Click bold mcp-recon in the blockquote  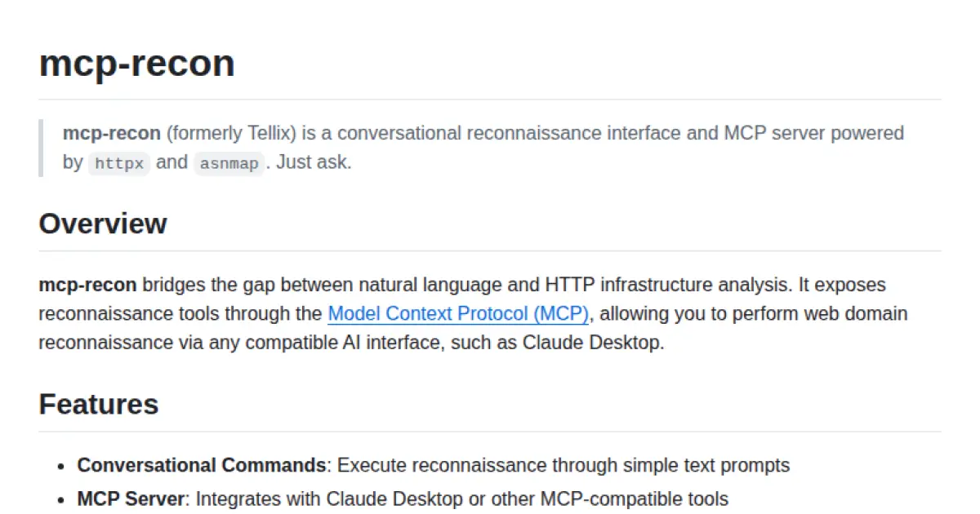[x=112, y=133]
